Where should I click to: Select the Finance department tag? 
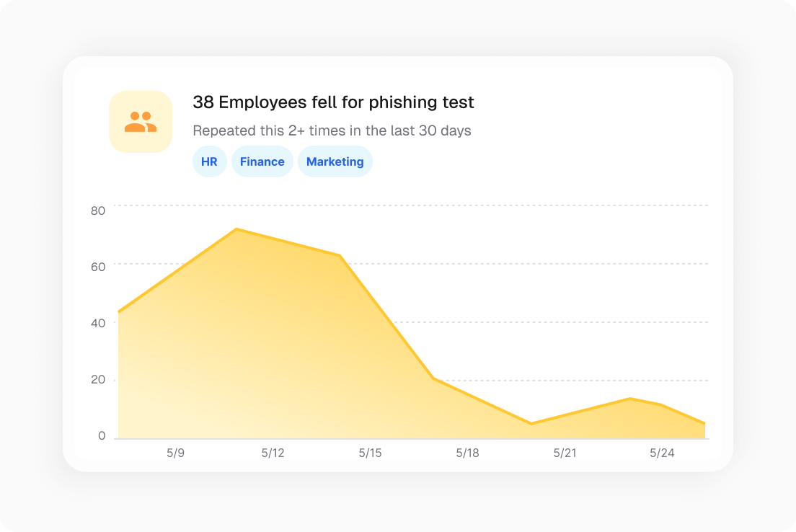(x=262, y=161)
